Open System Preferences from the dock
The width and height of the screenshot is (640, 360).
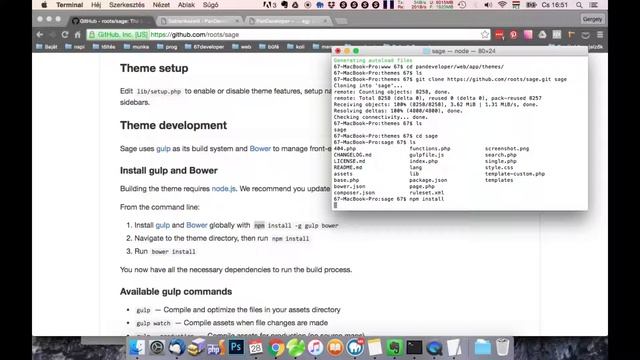tap(157, 347)
